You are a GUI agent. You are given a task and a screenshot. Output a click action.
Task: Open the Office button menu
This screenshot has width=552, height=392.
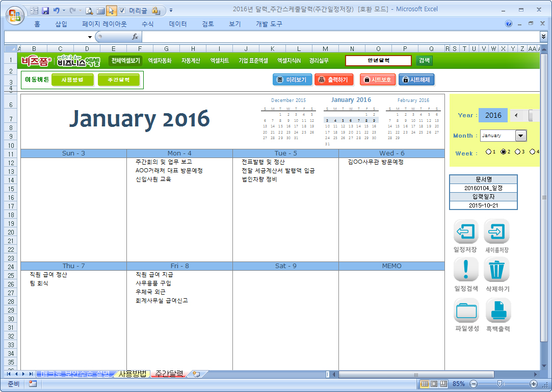(15, 15)
